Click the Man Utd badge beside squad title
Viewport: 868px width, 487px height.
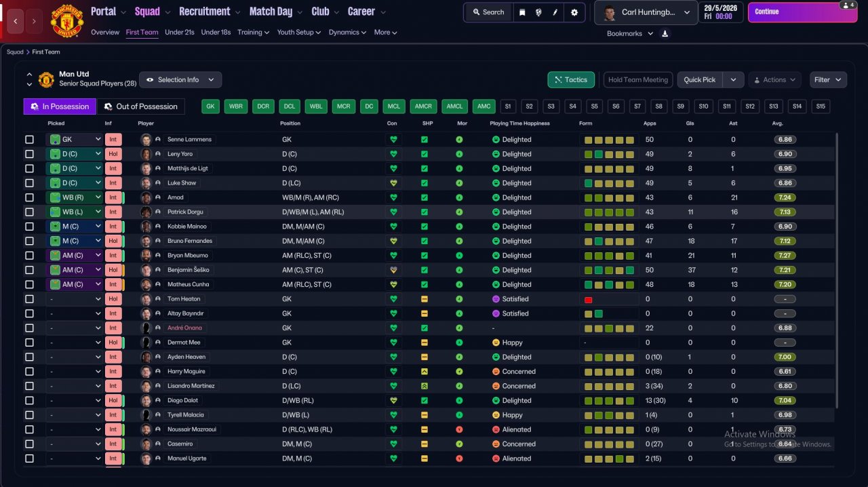tap(46, 79)
